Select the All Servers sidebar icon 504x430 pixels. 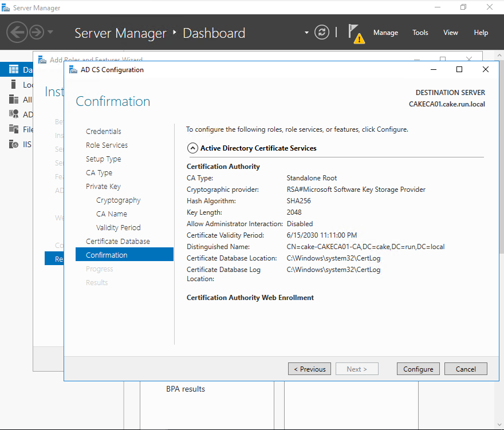pyautogui.click(x=14, y=99)
